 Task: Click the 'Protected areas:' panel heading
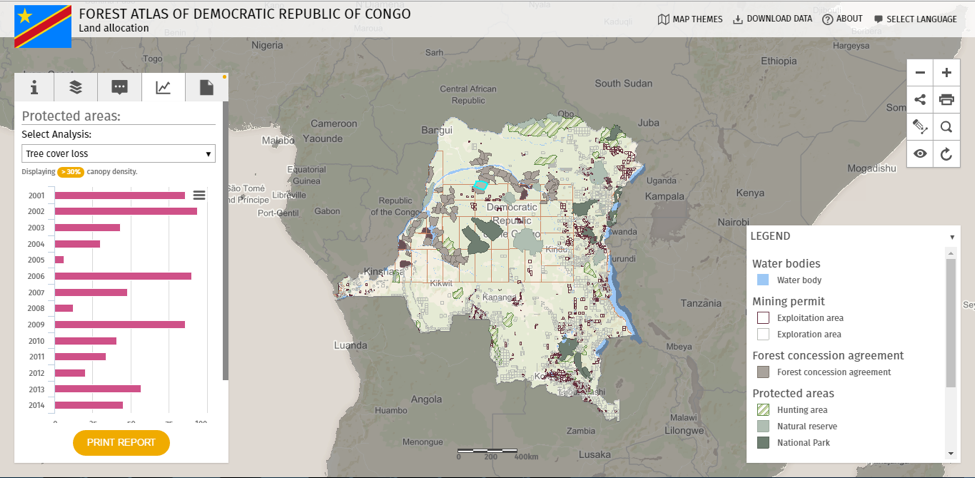[71, 116]
